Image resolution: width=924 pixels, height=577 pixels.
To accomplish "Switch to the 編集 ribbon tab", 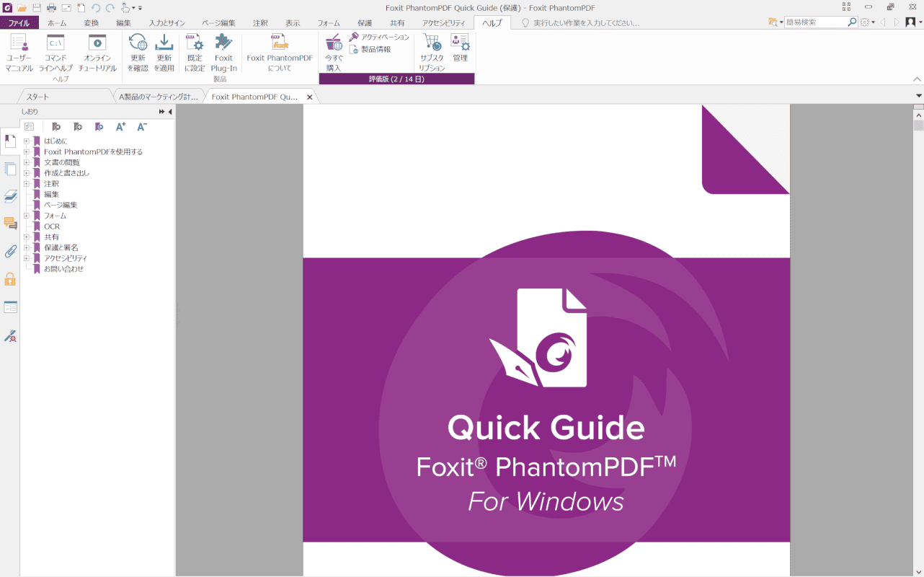I will [x=124, y=23].
